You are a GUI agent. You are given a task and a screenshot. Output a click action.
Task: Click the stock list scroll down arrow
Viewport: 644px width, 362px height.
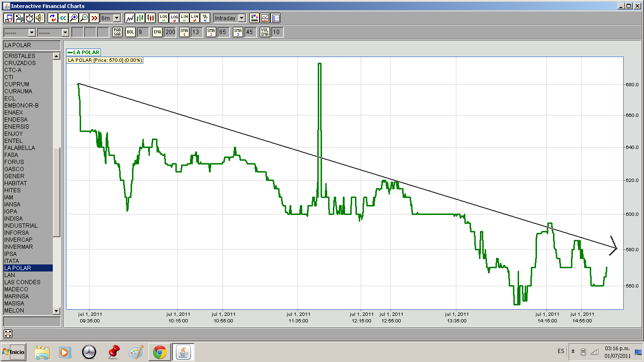click(57, 311)
